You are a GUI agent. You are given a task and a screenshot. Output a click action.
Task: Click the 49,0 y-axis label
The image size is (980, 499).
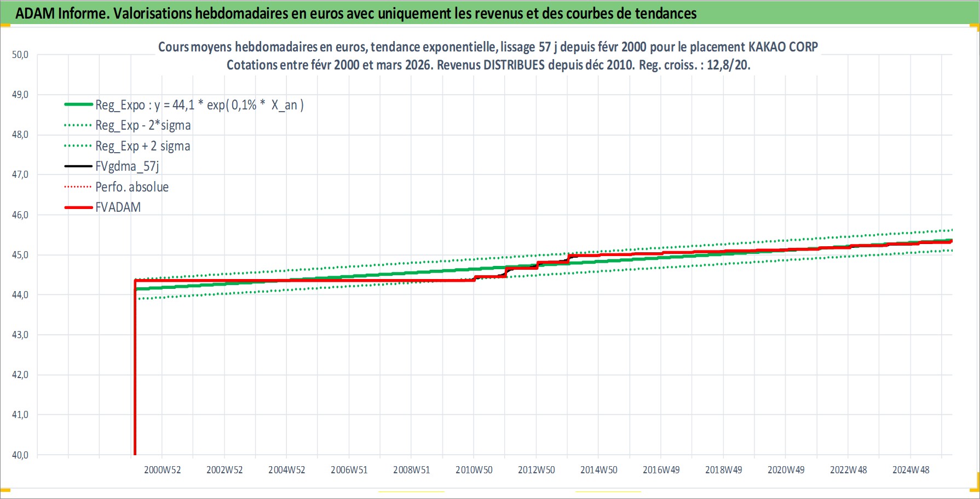20,95
